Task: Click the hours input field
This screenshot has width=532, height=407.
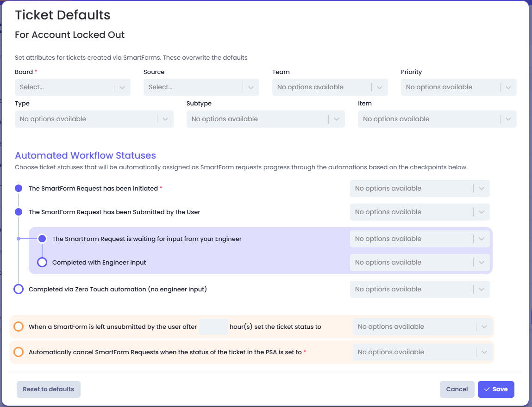Action: click(x=213, y=327)
